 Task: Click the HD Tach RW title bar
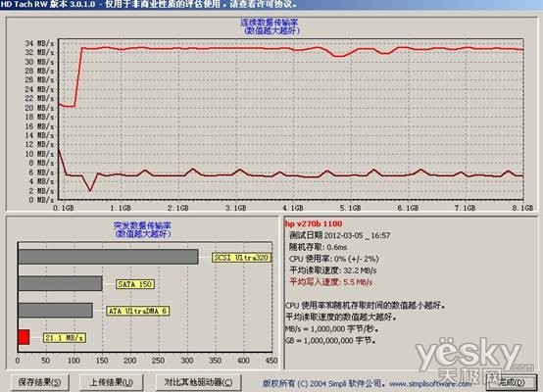tap(271, 4)
